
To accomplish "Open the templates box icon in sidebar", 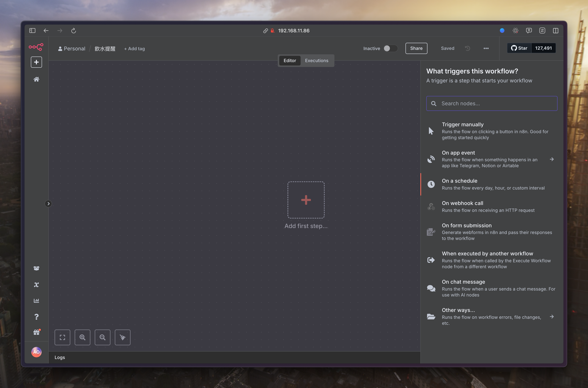I will 36,268.
